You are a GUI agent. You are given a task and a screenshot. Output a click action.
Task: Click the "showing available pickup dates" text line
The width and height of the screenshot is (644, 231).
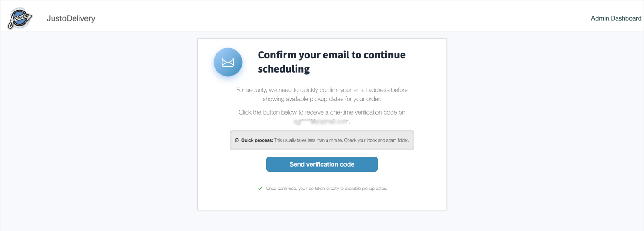point(322,99)
